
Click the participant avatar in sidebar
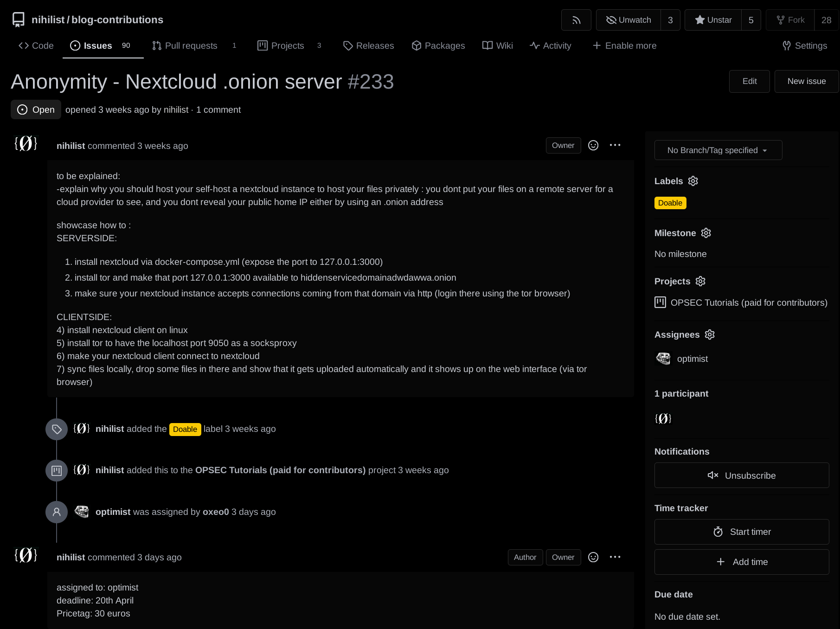pos(663,418)
